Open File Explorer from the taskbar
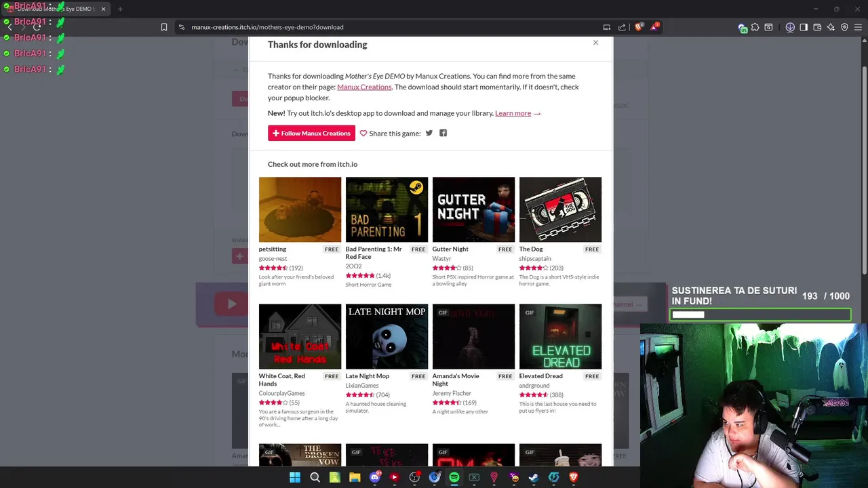The image size is (868, 488). tap(355, 477)
